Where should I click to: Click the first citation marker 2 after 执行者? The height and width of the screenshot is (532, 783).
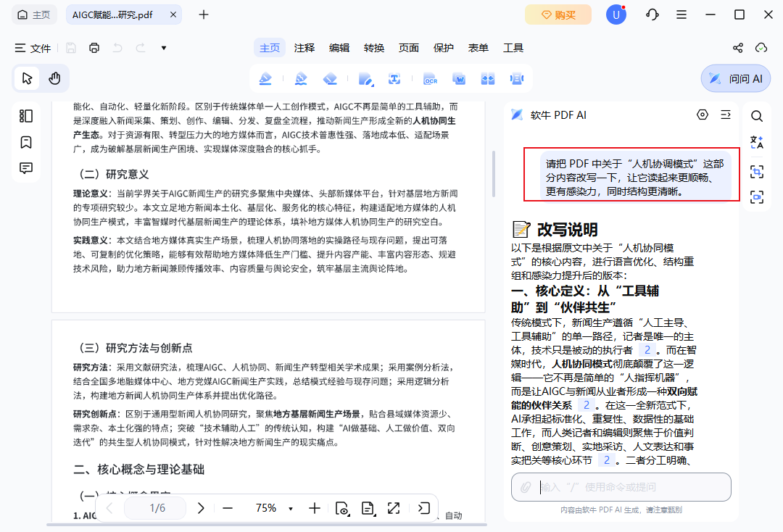(x=647, y=350)
